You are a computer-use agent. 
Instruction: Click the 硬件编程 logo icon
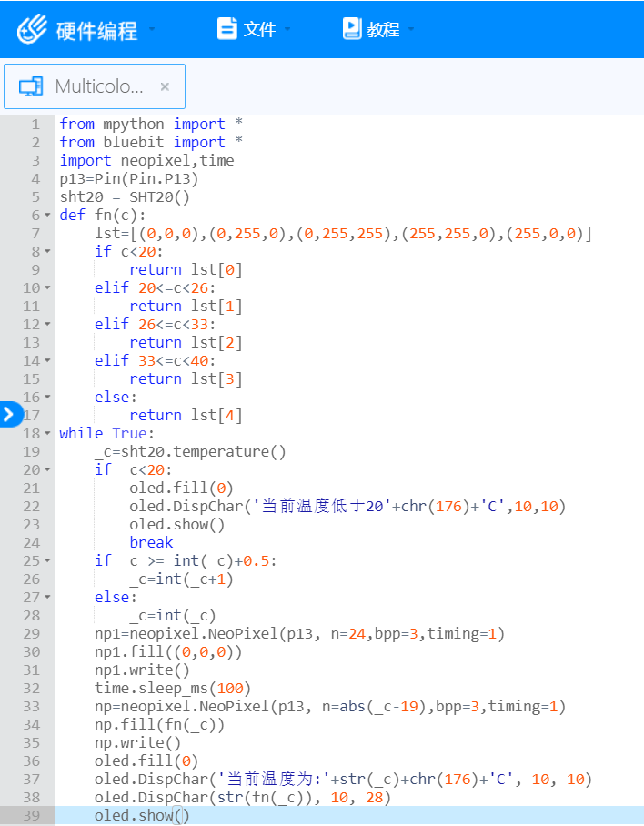point(32,29)
